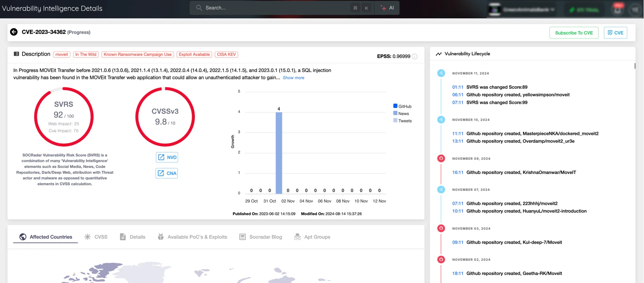
Task: Open Available PoC's & Exploits tab
Action: (192, 237)
